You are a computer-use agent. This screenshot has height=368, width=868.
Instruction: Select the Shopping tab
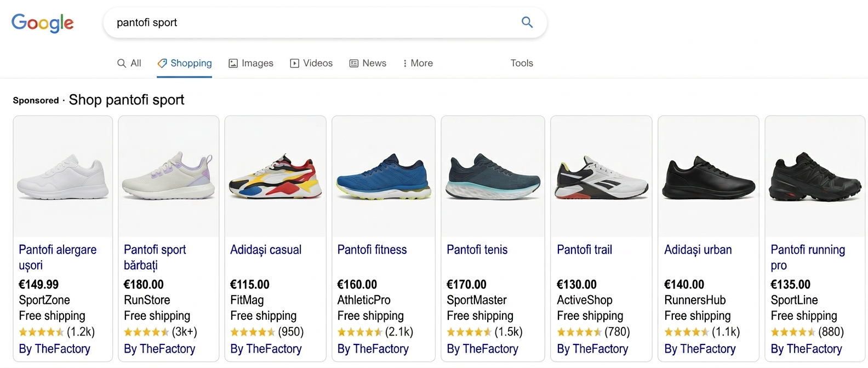tap(185, 63)
